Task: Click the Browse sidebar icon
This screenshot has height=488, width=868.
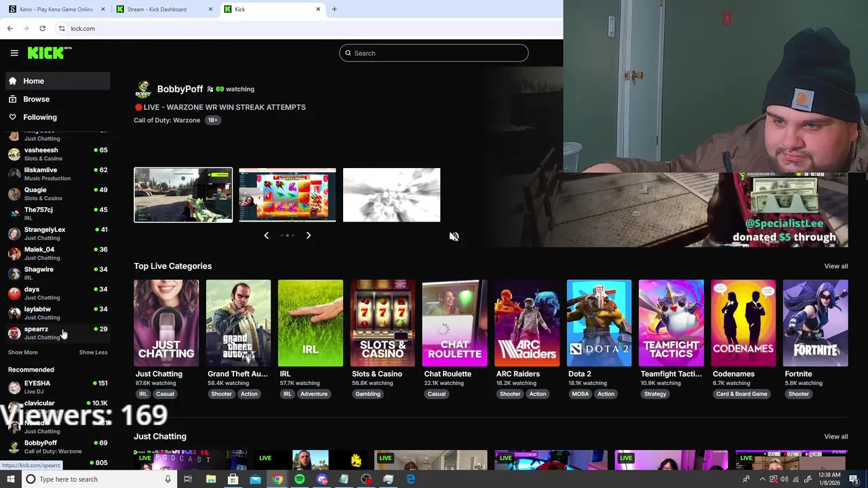Action: (12, 99)
